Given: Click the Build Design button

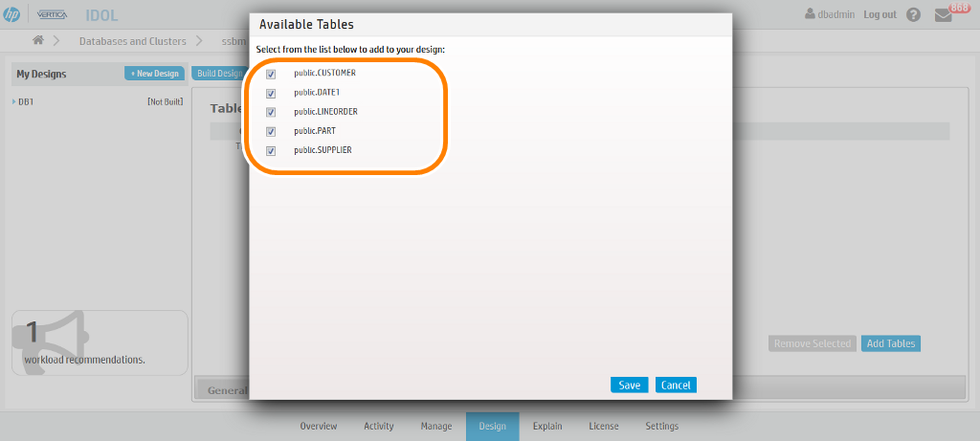Looking at the screenshot, I should (219, 73).
